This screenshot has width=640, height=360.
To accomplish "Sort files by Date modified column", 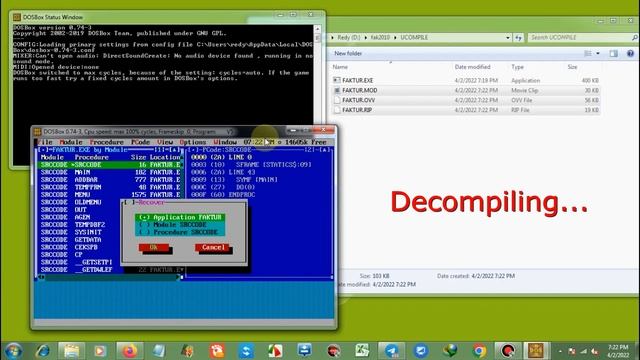I will 472,67.
